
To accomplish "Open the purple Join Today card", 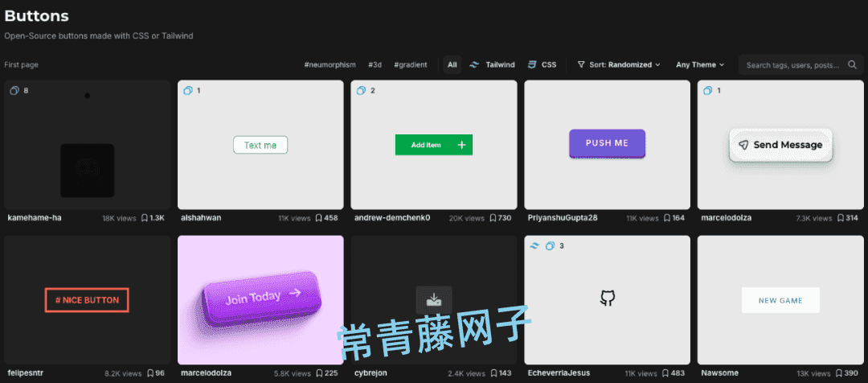I will 260,300.
